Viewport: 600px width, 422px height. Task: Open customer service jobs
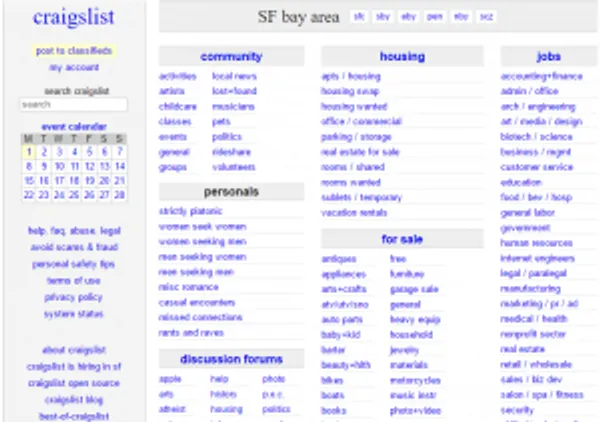tap(536, 167)
